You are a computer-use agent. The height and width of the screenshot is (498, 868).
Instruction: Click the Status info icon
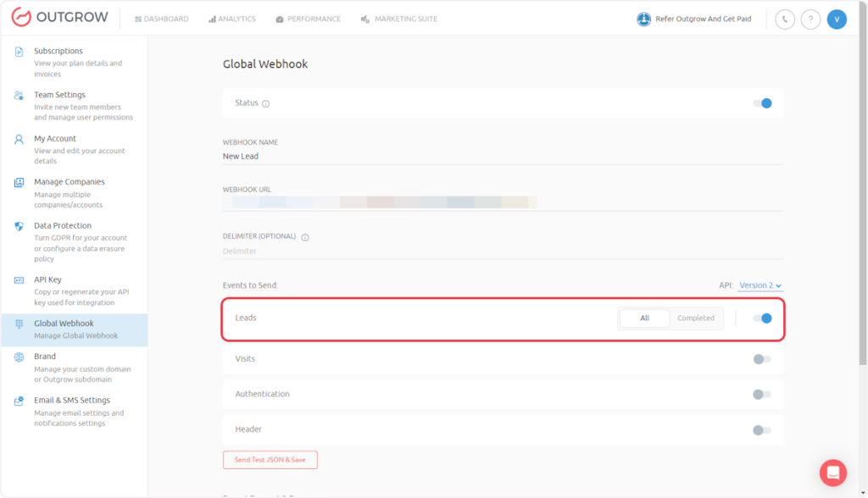pyautogui.click(x=265, y=103)
